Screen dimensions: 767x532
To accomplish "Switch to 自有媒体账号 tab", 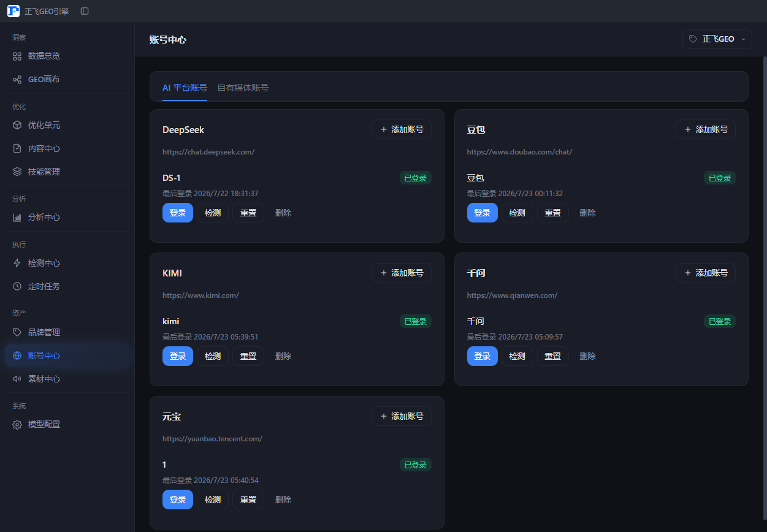I will pos(243,88).
